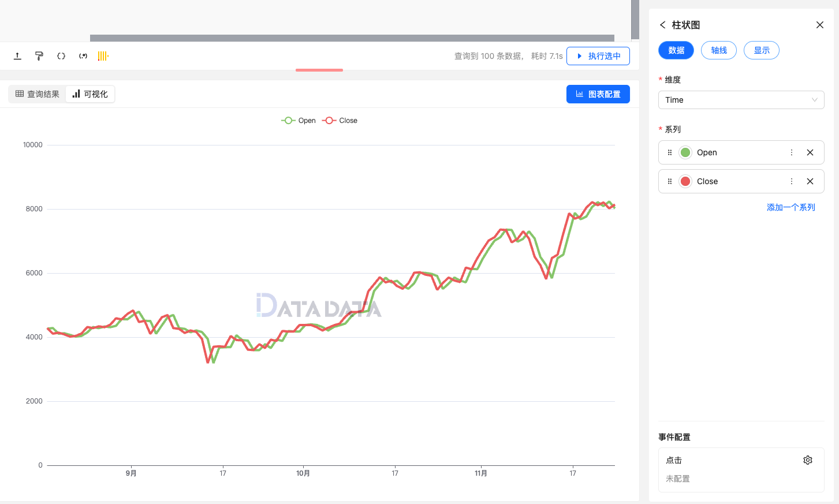Viewport: 839px width, 504px height.
Task: Open the green color swatch for Open
Action: coord(685,152)
